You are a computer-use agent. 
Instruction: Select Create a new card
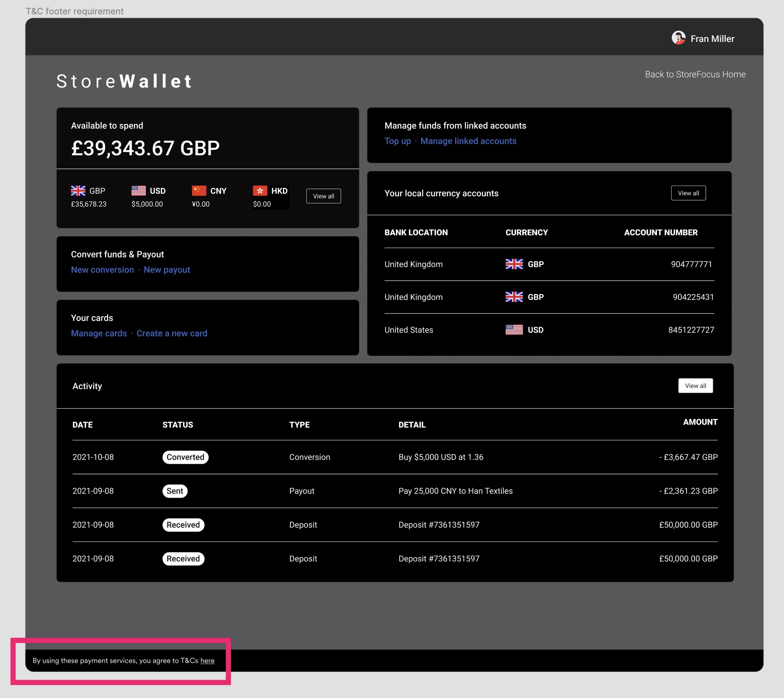coord(172,333)
